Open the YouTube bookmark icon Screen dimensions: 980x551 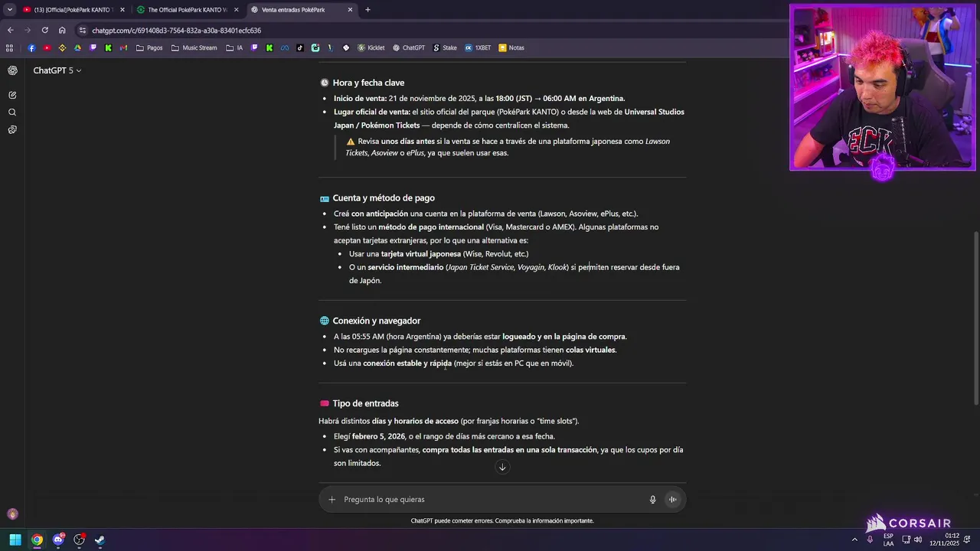pyautogui.click(x=47, y=47)
